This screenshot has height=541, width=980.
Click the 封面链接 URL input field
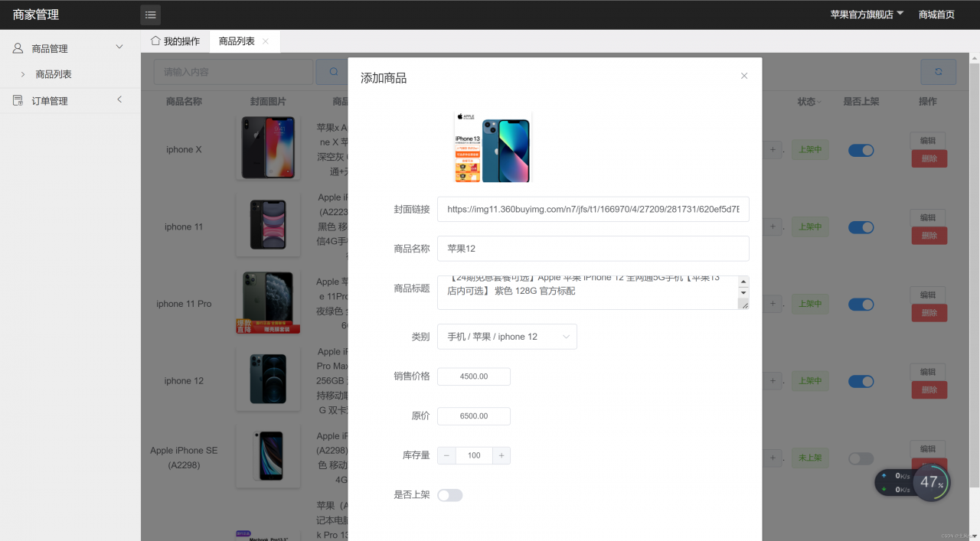coord(593,209)
